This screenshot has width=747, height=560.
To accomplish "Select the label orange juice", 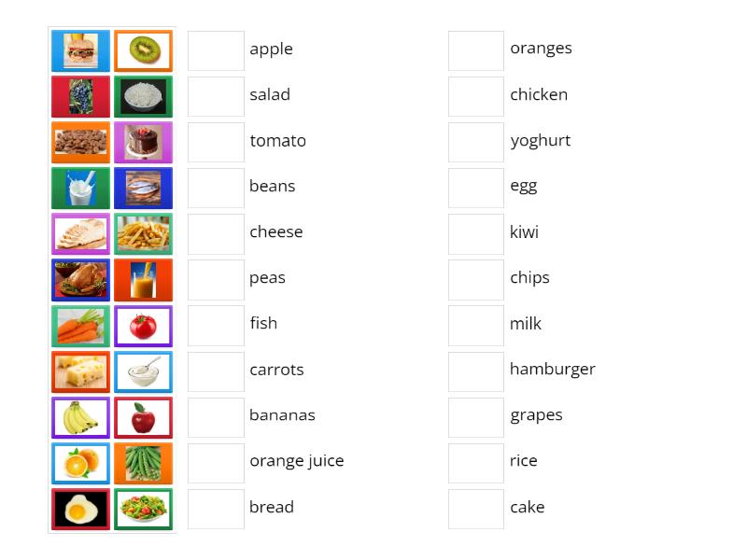I will pos(297,460).
